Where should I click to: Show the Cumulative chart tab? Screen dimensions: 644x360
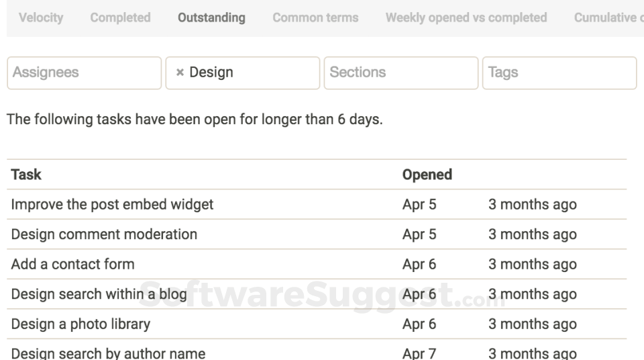pos(608,18)
